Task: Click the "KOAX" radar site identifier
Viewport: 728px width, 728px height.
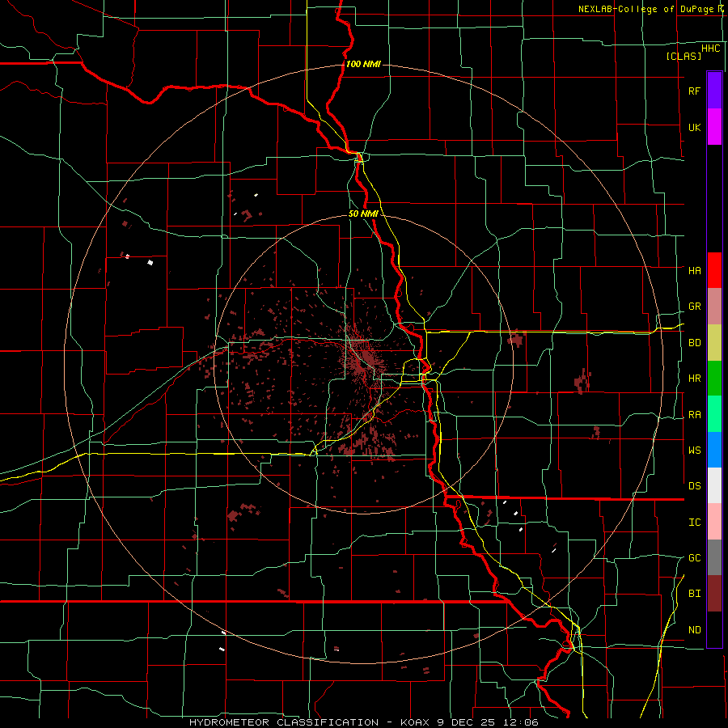Action: 416,722
